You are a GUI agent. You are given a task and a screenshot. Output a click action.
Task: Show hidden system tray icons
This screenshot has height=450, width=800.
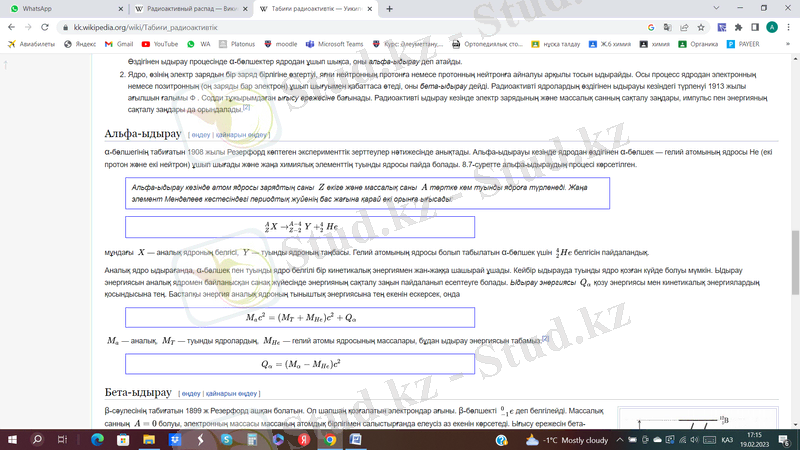[x=620, y=440]
